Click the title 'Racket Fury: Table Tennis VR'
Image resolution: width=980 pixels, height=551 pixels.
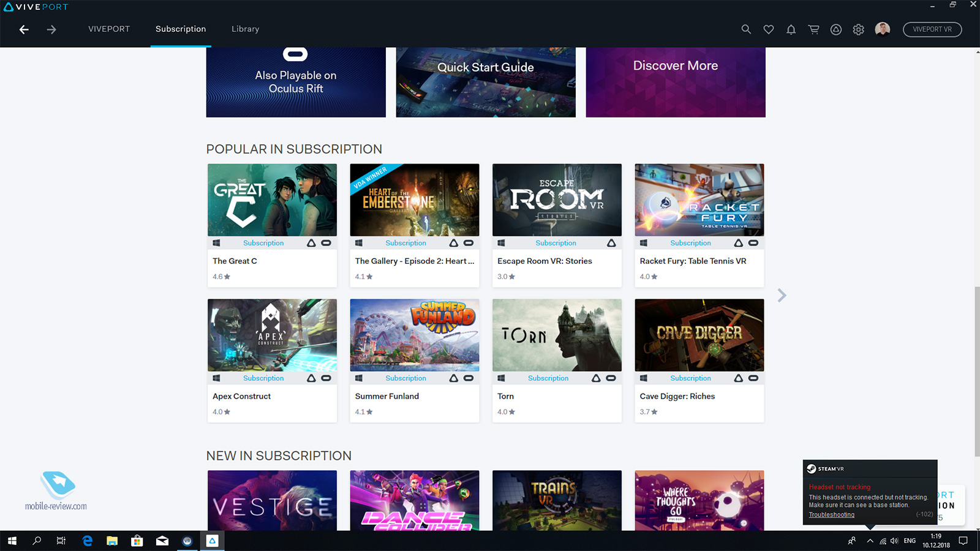[x=693, y=261]
